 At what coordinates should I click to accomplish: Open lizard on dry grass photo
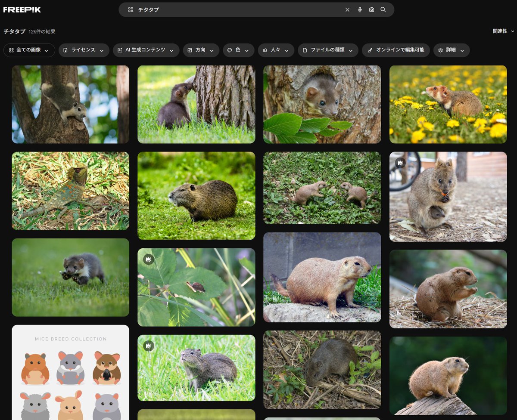70,191
